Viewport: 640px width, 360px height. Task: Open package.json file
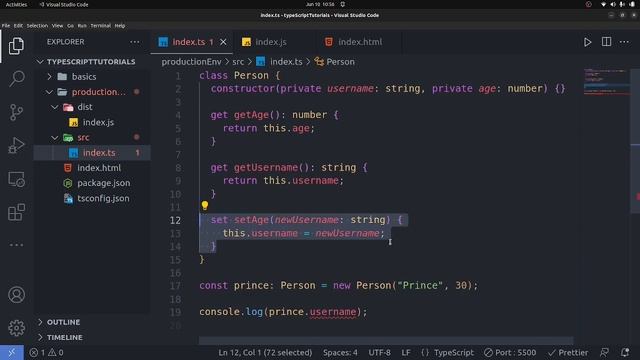[x=103, y=183]
